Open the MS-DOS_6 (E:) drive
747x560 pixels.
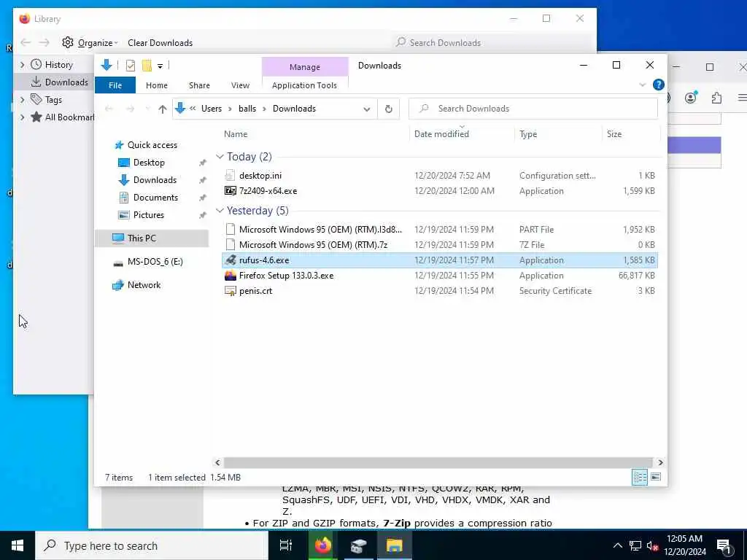[155, 262]
